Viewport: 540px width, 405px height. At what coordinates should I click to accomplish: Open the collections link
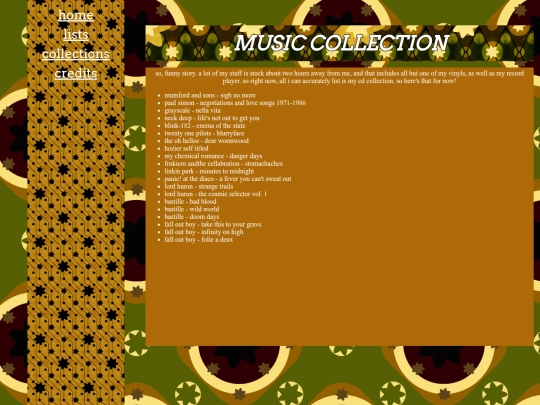coord(76,54)
